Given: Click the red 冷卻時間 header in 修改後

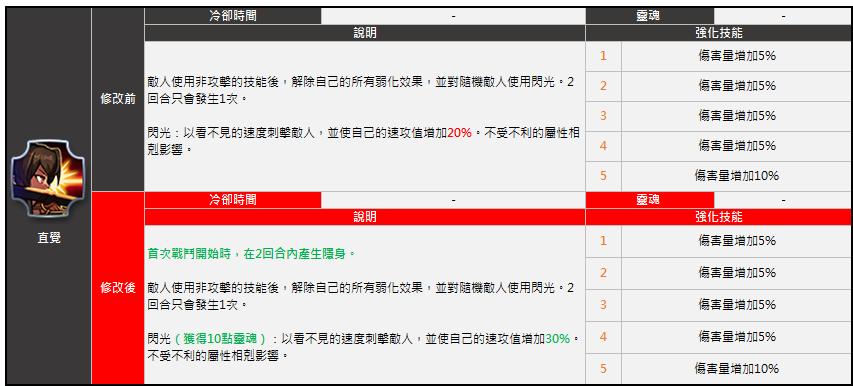Looking at the screenshot, I should point(233,200).
